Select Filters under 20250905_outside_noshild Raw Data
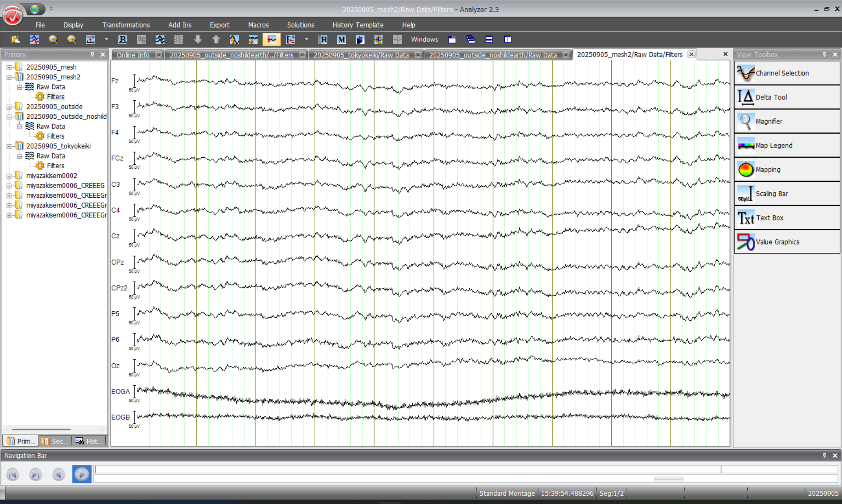This screenshot has width=842, height=504. pyautogui.click(x=55, y=136)
